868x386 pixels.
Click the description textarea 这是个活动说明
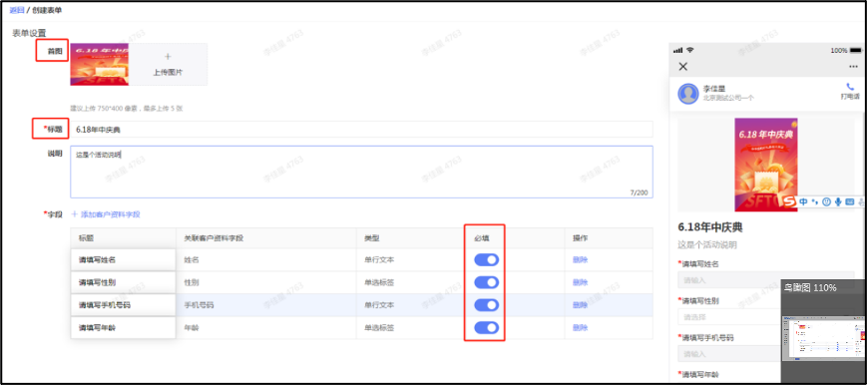point(361,172)
